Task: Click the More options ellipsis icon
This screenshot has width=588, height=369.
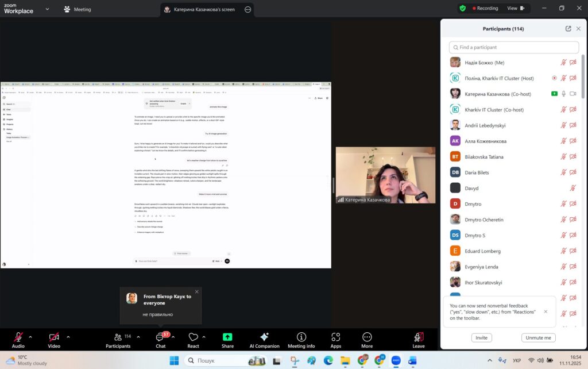Action: pos(367,337)
